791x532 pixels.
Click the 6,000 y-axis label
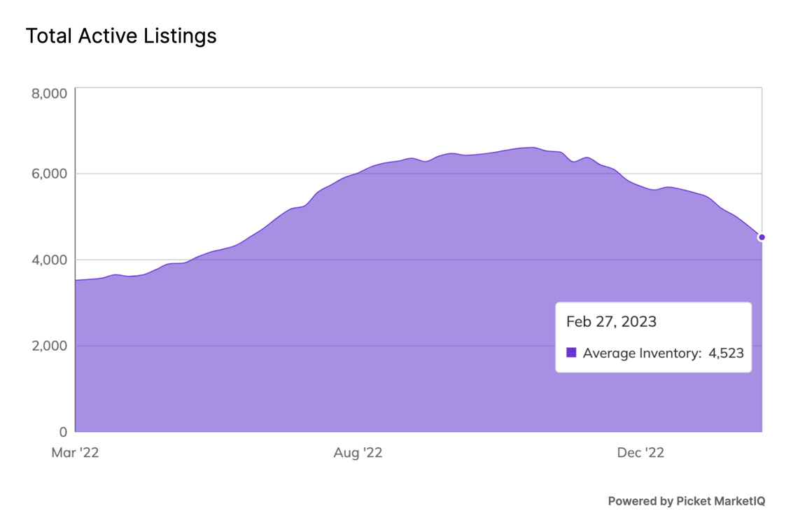[49, 174]
